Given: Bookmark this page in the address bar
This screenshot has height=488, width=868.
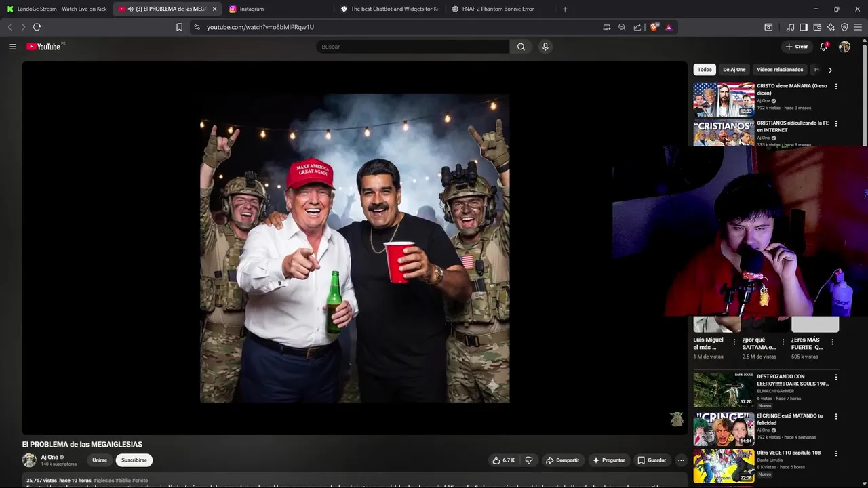Looking at the screenshot, I should tap(179, 27).
